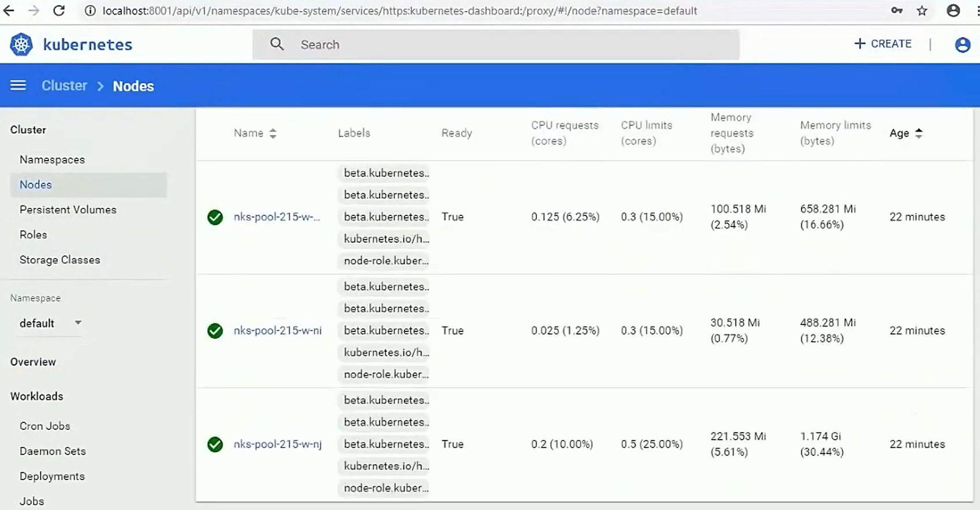The image size is (980, 510).
Task: Open Cron Jobs in sidebar
Action: 44,426
